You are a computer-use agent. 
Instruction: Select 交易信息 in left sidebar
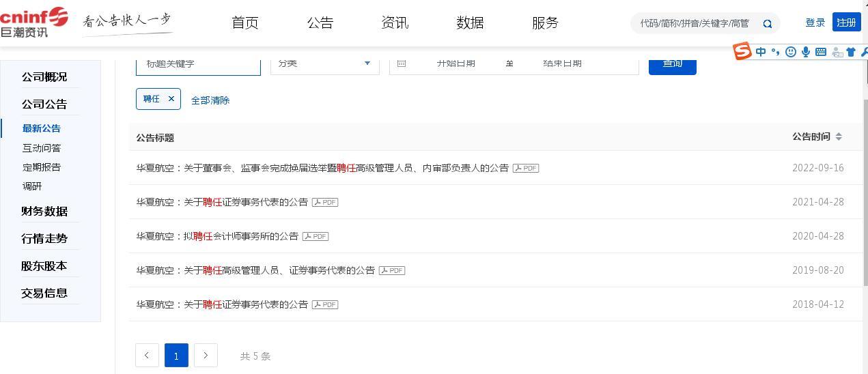click(x=44, y=293)
